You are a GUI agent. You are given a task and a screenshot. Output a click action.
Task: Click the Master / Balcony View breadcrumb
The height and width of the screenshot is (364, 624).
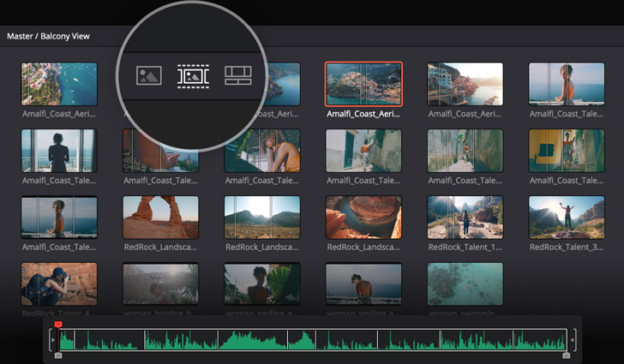[48, 37]
